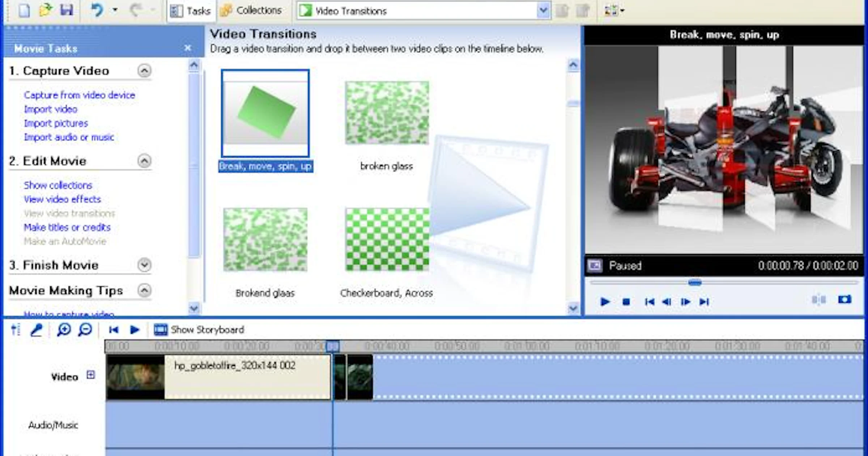Image resolution: width=868 pixels, height=456 pixels.
Task: Click the transitions list scroll up arrow
Action: pyautogui.click(x=573, y=65)
